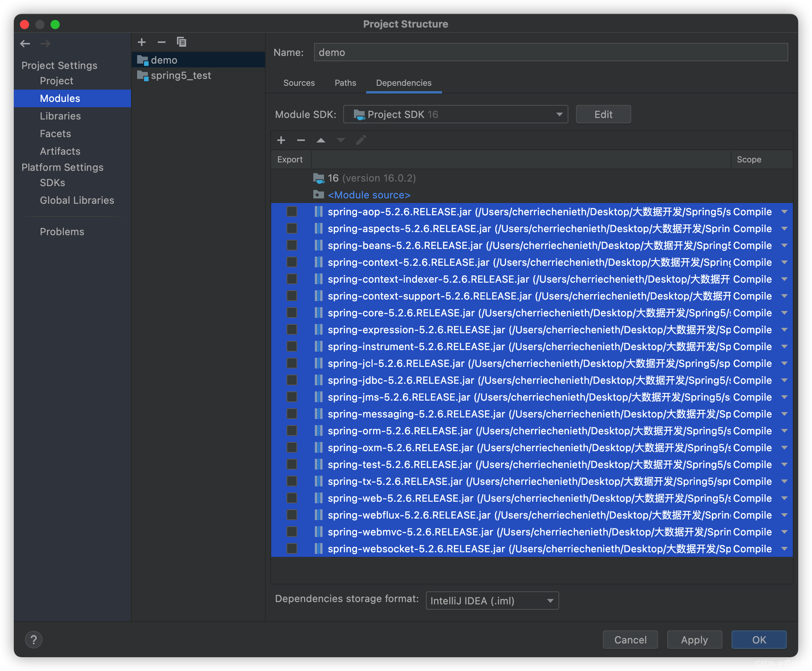812x671 pixels.
Task: Switch to the Sources tab
Action: pyautogui.click(x=299, y=83)
